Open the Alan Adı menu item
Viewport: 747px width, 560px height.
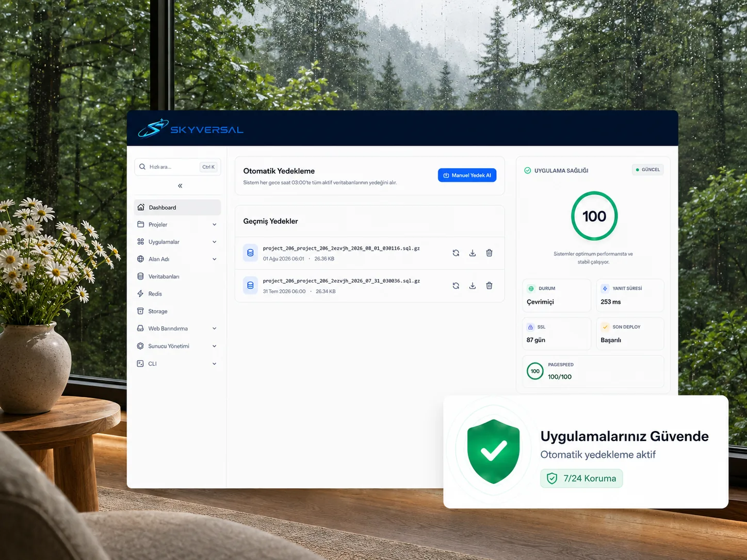click(x=177, y=259)
